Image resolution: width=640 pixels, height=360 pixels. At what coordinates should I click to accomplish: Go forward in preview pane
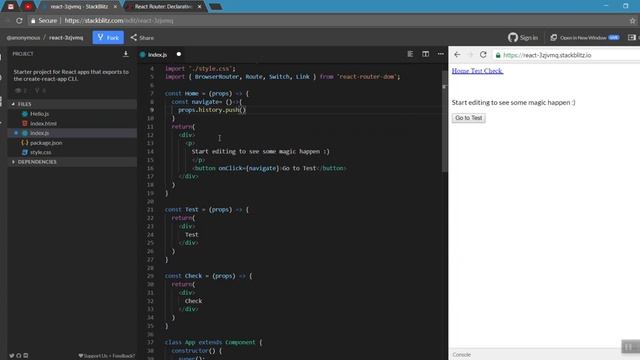[470, 55]
